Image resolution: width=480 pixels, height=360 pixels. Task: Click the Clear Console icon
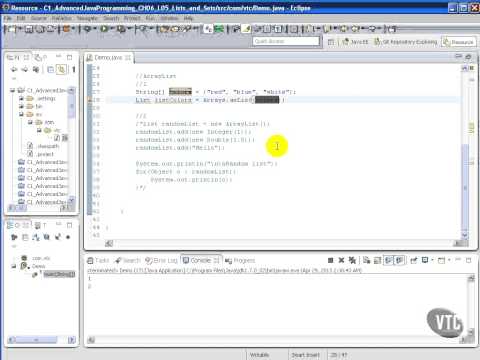(367, 260)
